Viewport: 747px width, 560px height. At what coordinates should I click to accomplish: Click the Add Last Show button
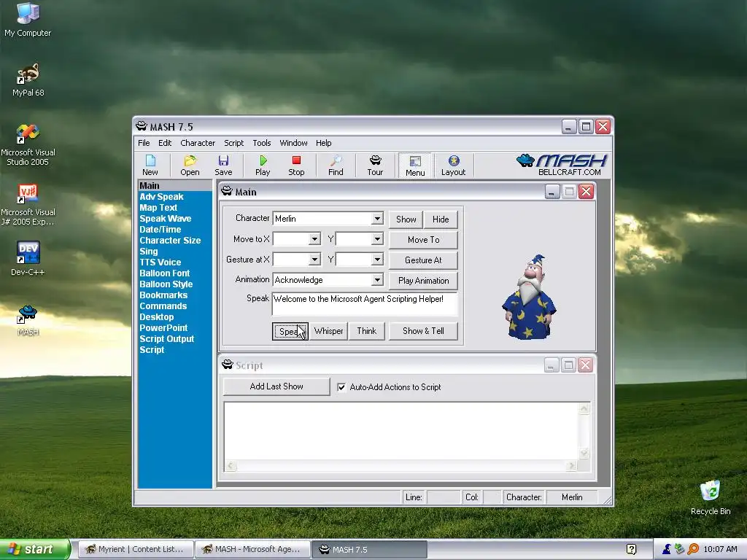pos(276,386)
